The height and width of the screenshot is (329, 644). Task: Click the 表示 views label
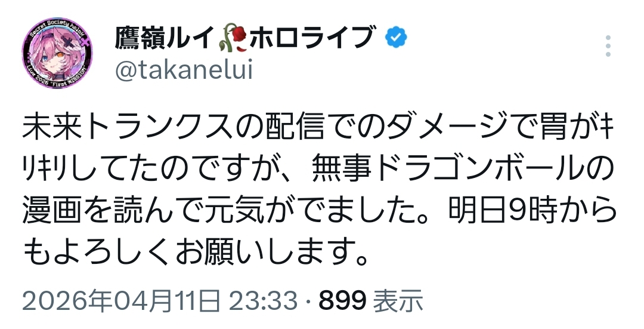[398, 301]
